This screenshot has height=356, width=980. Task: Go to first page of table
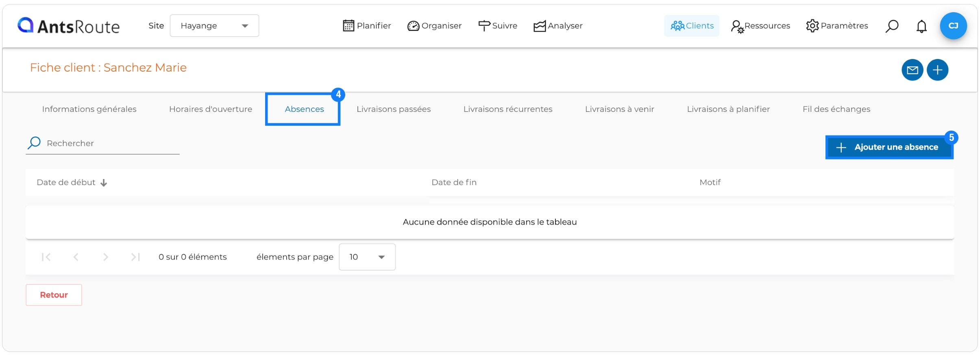click(x=46, y=257)
